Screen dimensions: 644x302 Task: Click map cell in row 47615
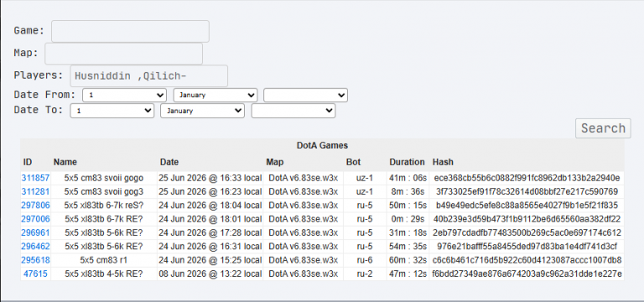(x=303, y=273)
